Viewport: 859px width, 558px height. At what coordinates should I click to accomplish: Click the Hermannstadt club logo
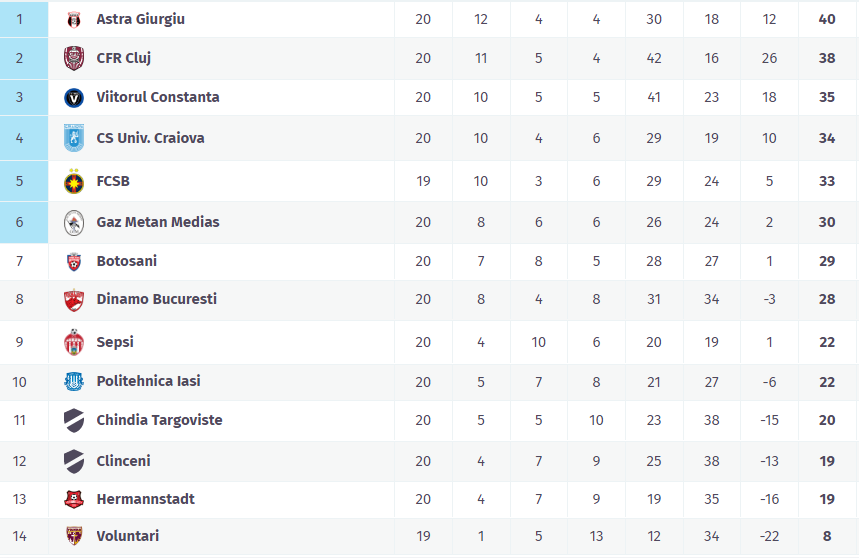[x=73, y=499]
